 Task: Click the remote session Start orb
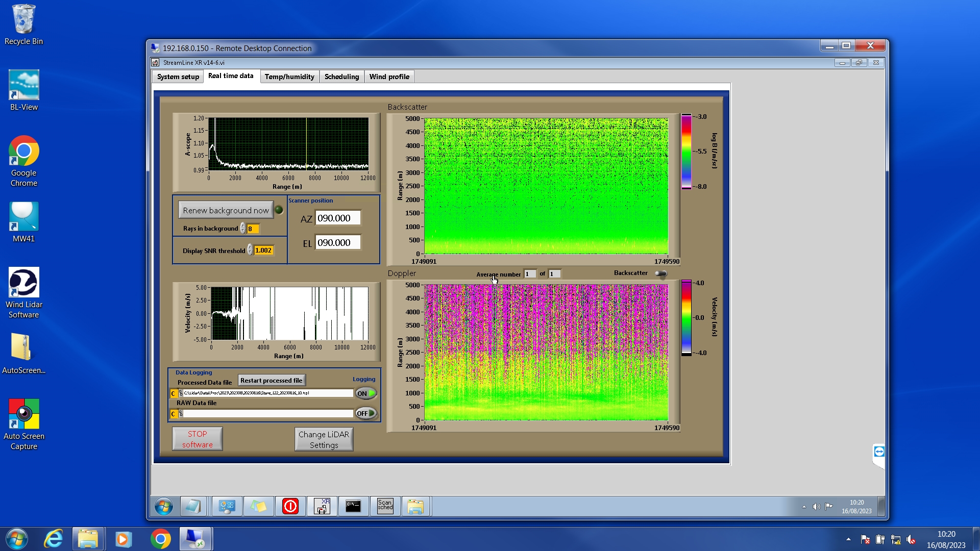pos(164,507)
